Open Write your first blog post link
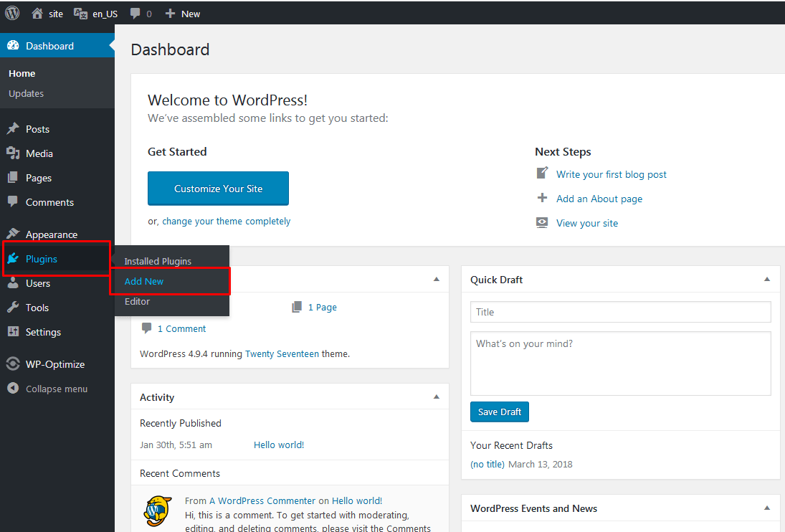The image size is (785, 532). pos(612,174)
